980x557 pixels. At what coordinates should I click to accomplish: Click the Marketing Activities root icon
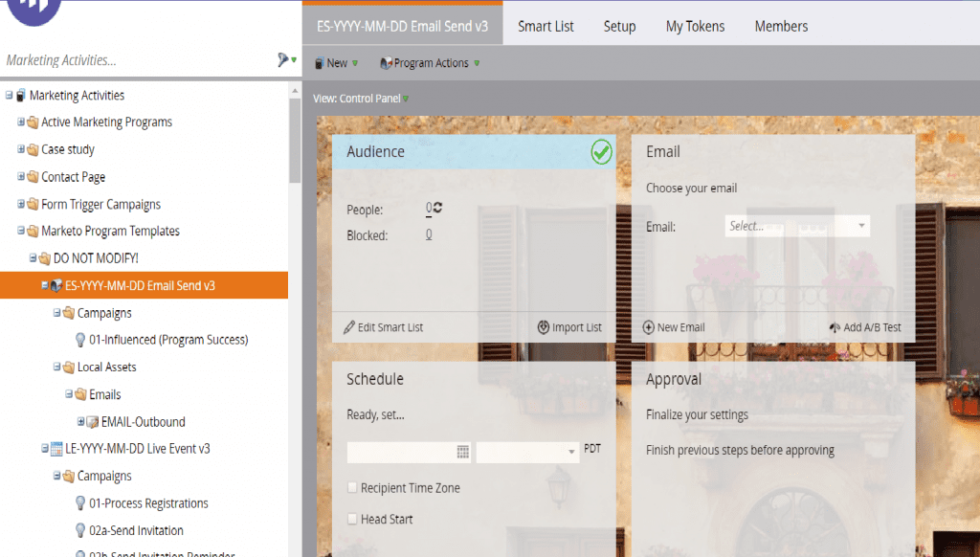21,96
